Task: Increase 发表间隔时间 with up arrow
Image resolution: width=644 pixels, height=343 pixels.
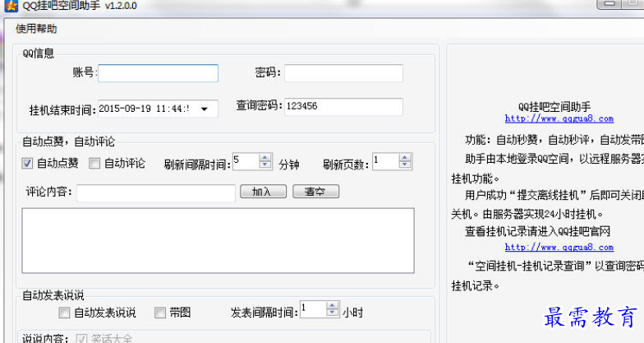Action: [332, 306]
